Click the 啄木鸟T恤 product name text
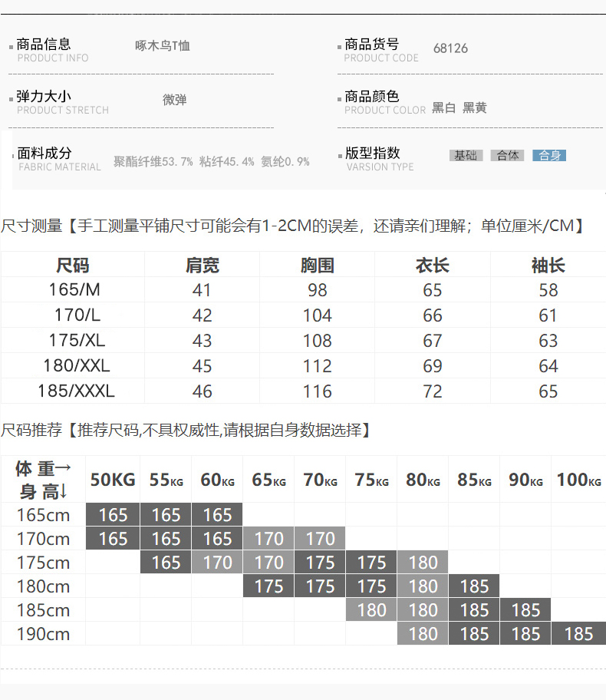The image size is (606, 700). tap(162, 45)
